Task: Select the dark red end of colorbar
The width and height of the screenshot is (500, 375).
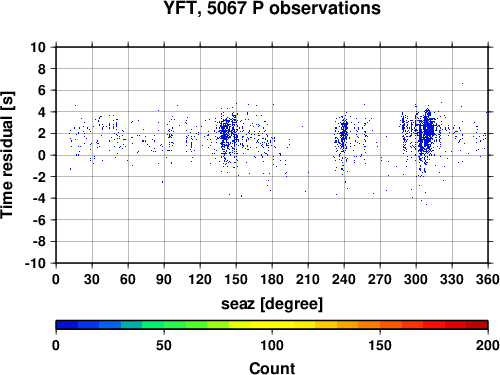Action: coord(477,325)
